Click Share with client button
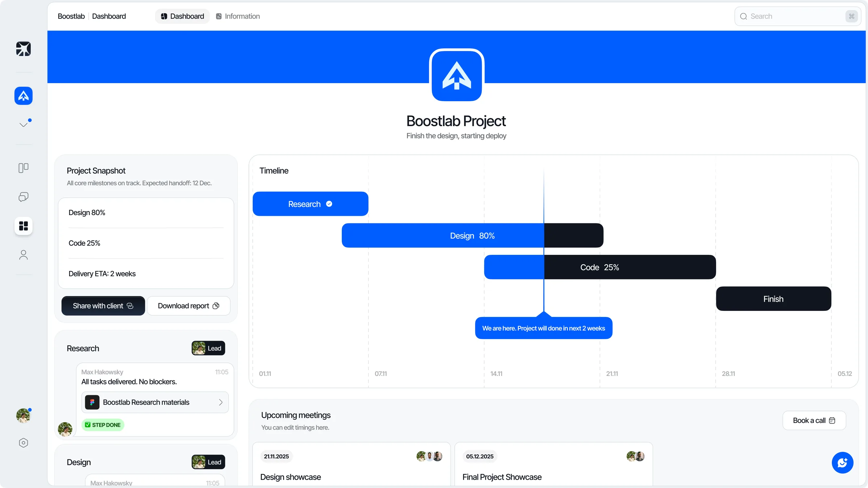 (x=103, y=306)
